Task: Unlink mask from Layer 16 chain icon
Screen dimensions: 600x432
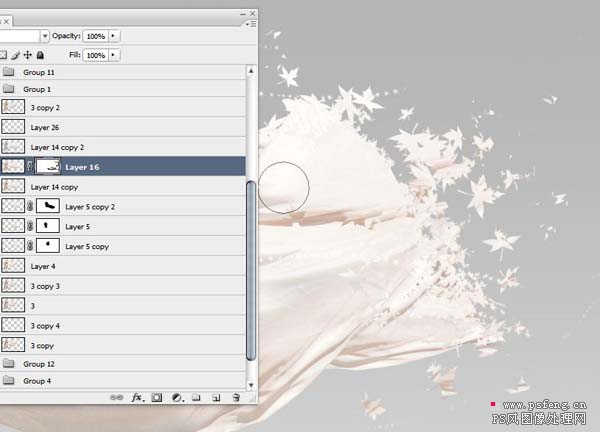Action: (x=30, y=166)
